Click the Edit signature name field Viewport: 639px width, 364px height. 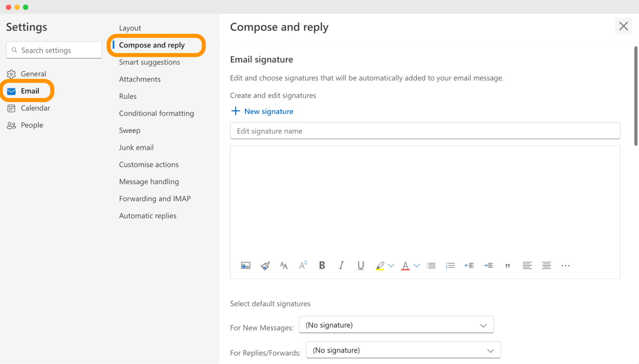coord(425,131)
